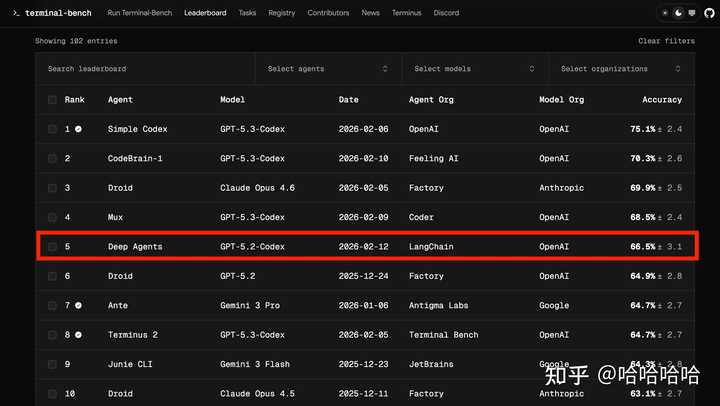Switch to dark theme moon icon
The image size is (720, 406).
pos(679,13)
